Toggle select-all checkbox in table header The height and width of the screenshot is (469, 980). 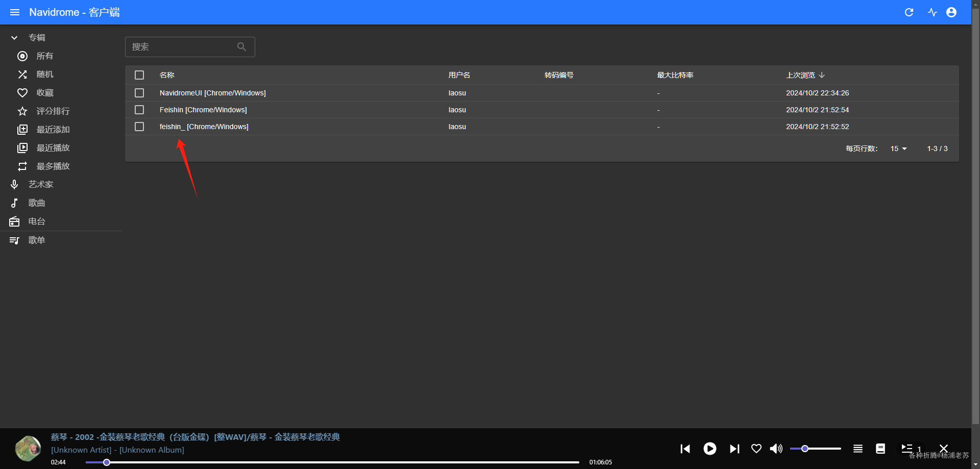(x=139, y=75)
